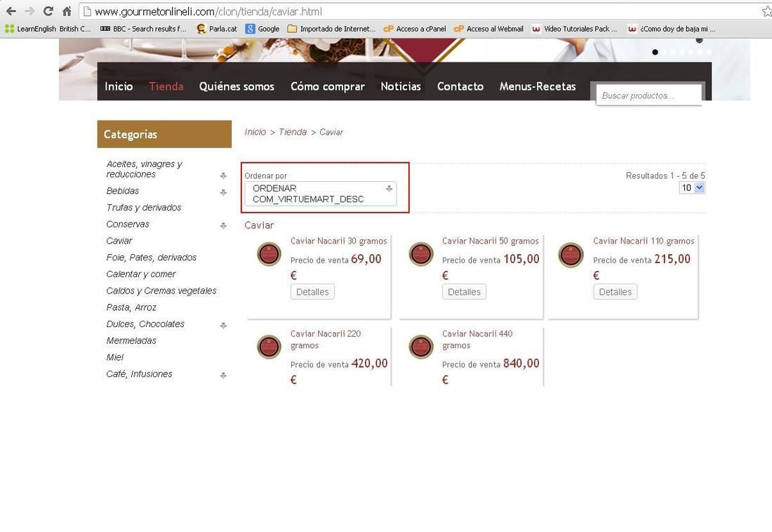Screen dimensions: 772x532
Task: Select Calentar y comer category
Action: [141, 274]
